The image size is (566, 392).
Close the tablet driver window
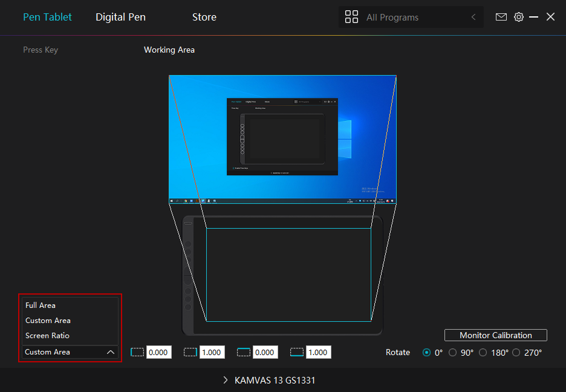coord(550,17)
